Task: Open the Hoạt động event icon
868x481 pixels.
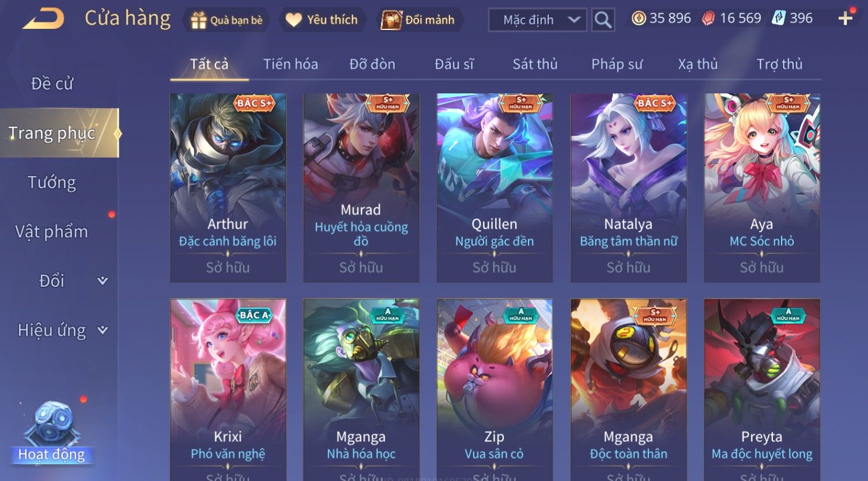Action: [x=52, y=433]
